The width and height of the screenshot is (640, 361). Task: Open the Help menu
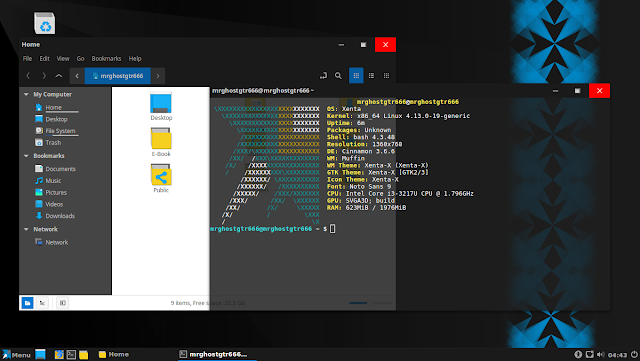135,58
